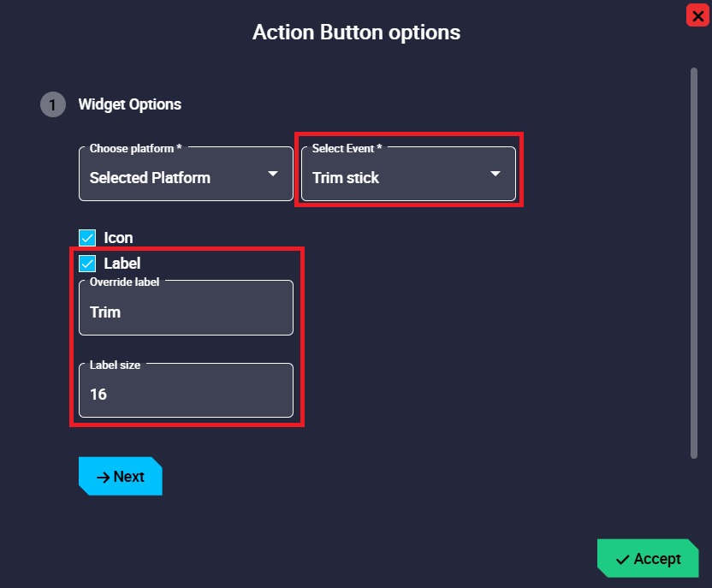
Task: Expand the Select Event dropdown
Action: (x=408, y=177)
